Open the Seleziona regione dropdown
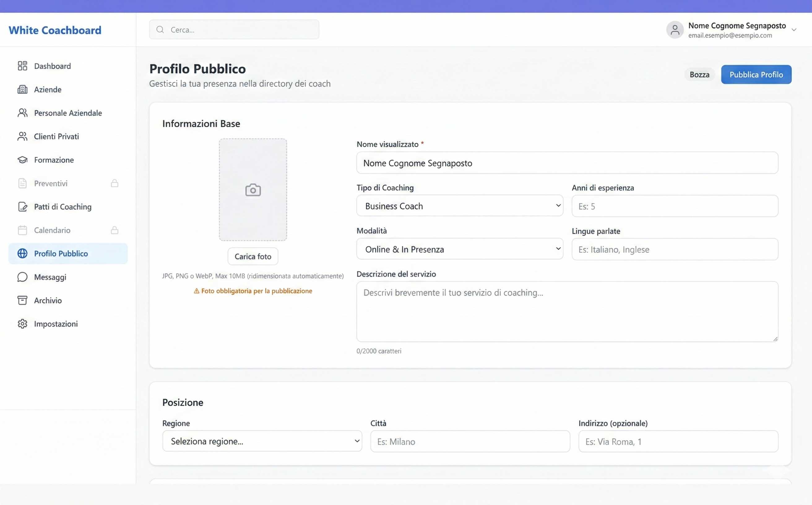 (x=262, y=441)
